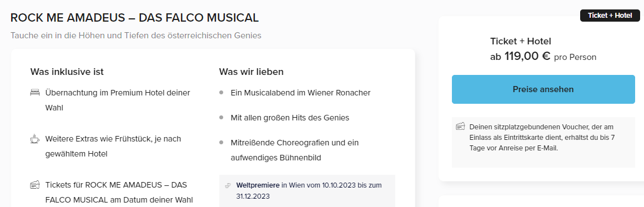Click the bed icon beside Übernachtung
The width and height of the screenshot is (644, 207).
pyautogui.click(x=34, y=93)
